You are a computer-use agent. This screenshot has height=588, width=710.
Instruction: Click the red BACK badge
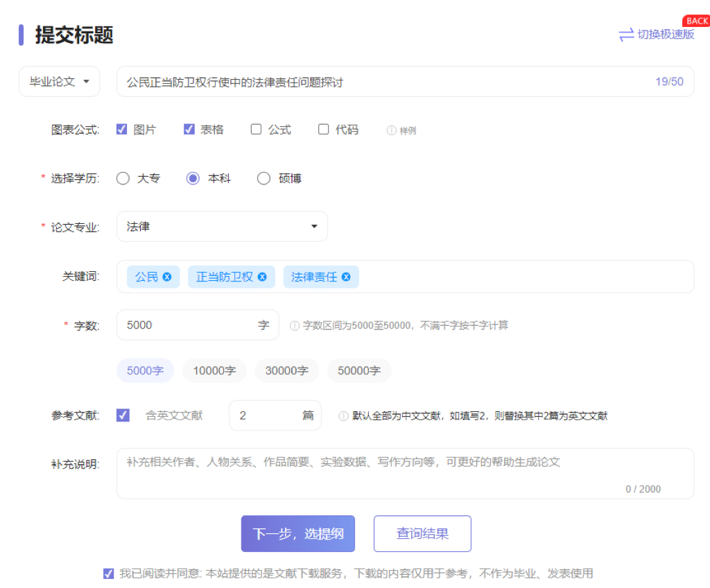[696, 21]
